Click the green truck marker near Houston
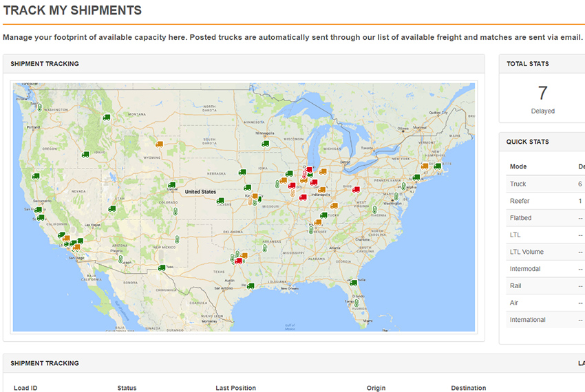This screenshot has width=585, height=392. [251, 286]
